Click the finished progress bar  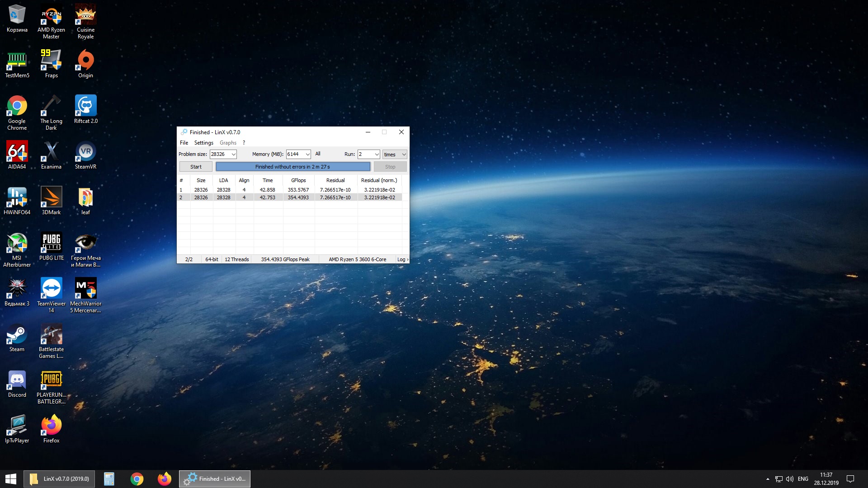[x=292, y=167]
